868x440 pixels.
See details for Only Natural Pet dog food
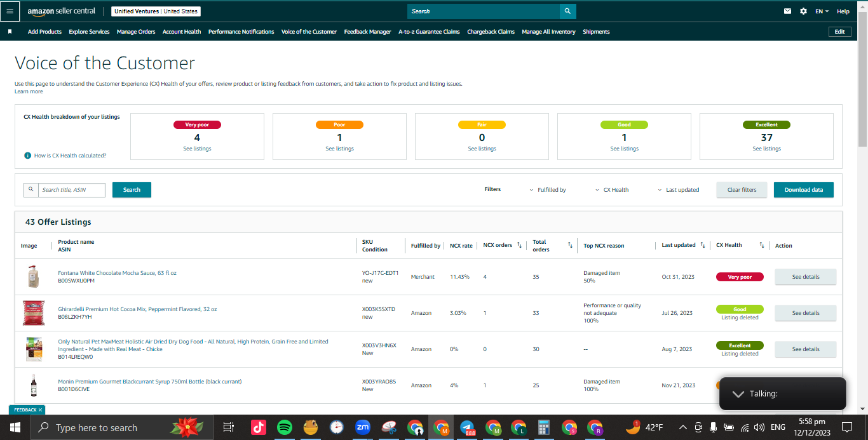(805, 349)
